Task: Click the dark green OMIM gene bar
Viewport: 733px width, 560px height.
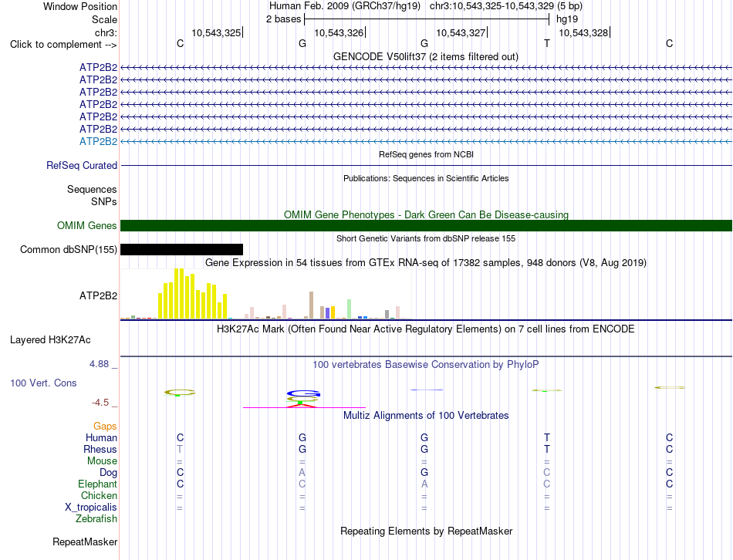Action: 426,226
